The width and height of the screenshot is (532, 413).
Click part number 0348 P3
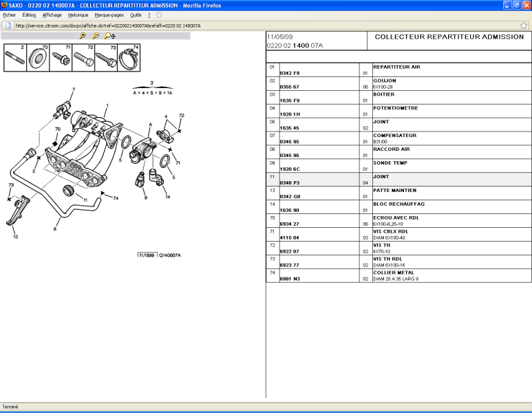pos(290,183)
